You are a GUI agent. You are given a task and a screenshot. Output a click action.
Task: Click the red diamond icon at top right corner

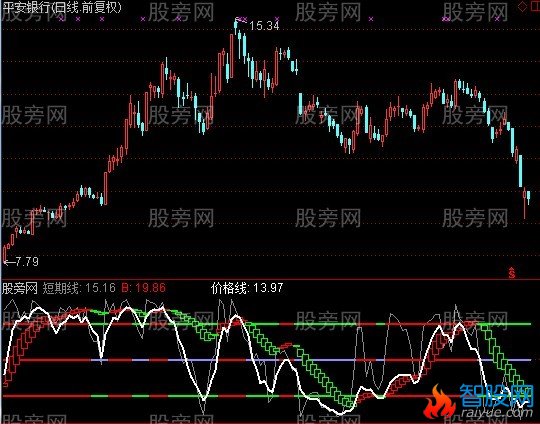[523, 7]
